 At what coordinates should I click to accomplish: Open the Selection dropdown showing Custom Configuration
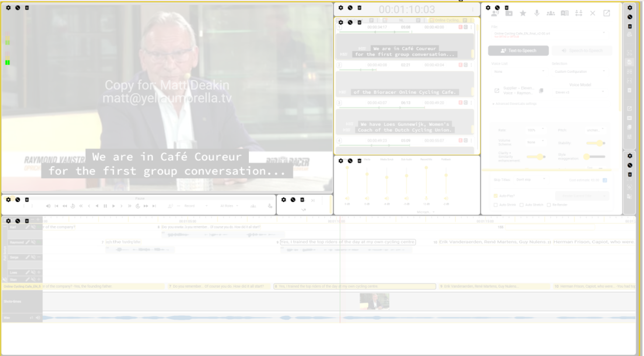(580, 71)
